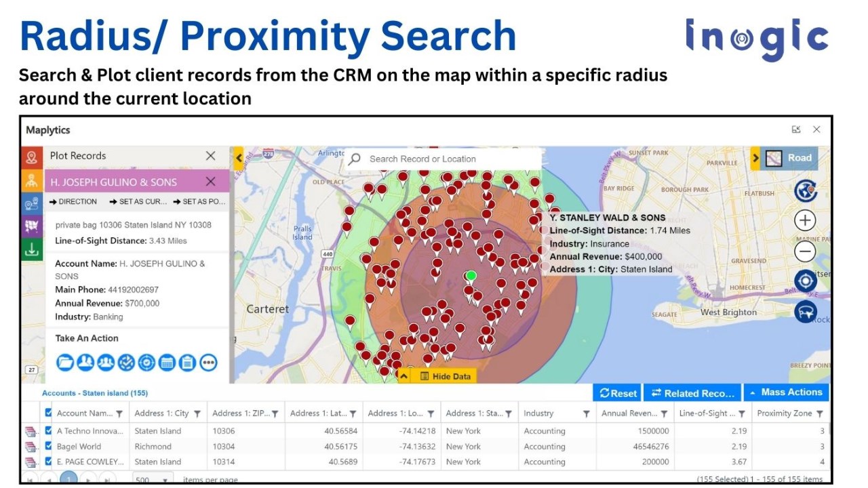Click the lasso freehand selection map icon
The height and width of the screenshot is (488, 868).
pos(805,311)
